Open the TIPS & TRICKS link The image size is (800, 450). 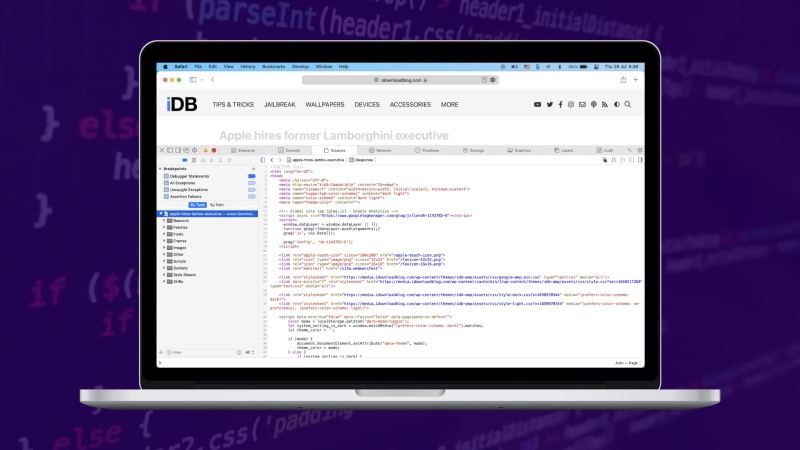233,105
